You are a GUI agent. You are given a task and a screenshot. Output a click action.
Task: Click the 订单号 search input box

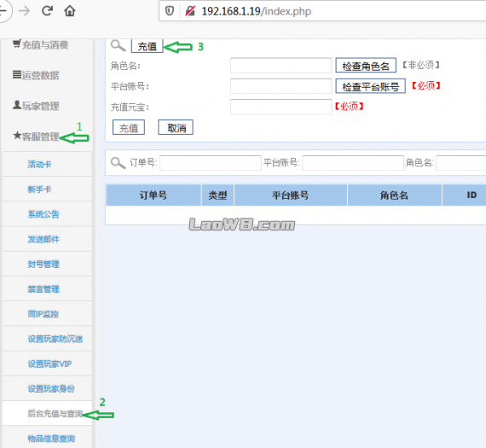(211, 163)
